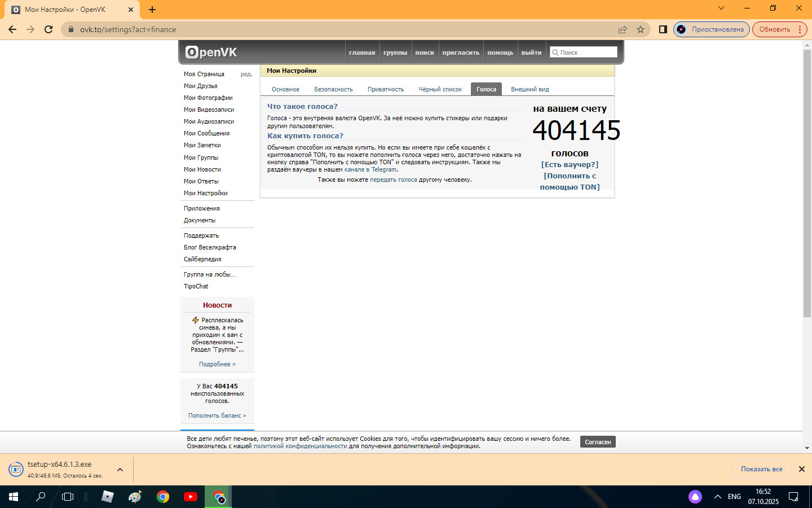Bookmark this page with the star icon

[x=641, y=29]
